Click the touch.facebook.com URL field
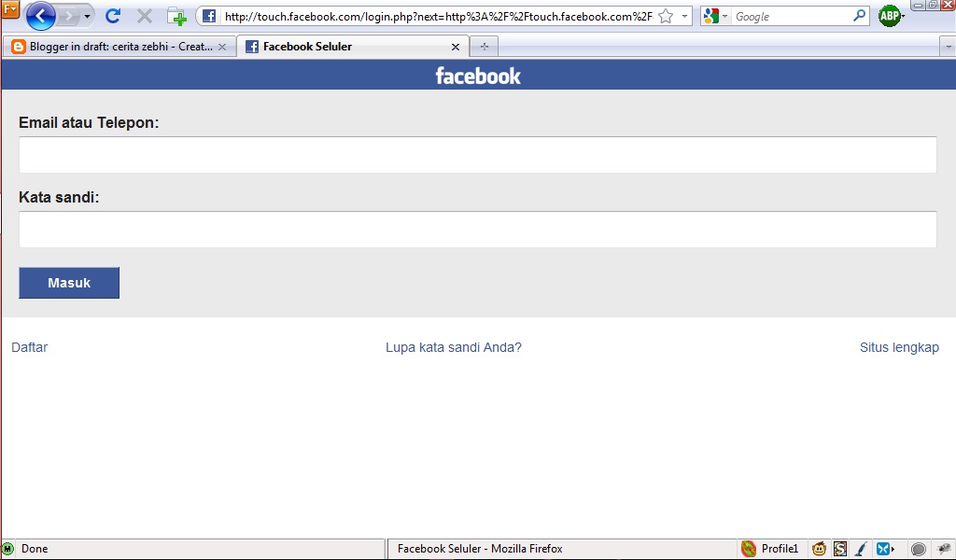956x560 pixels. (438, 17)
